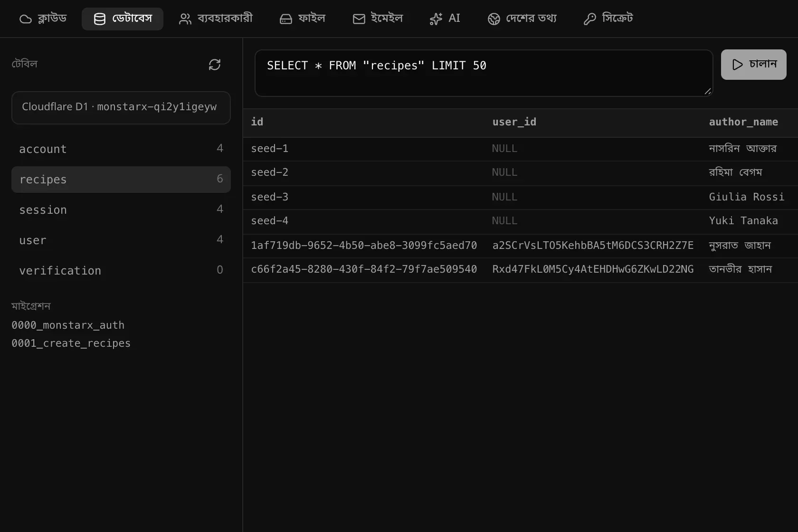Click the sparkle AI icon
The image size is (798, 532).
coord(436,19)
